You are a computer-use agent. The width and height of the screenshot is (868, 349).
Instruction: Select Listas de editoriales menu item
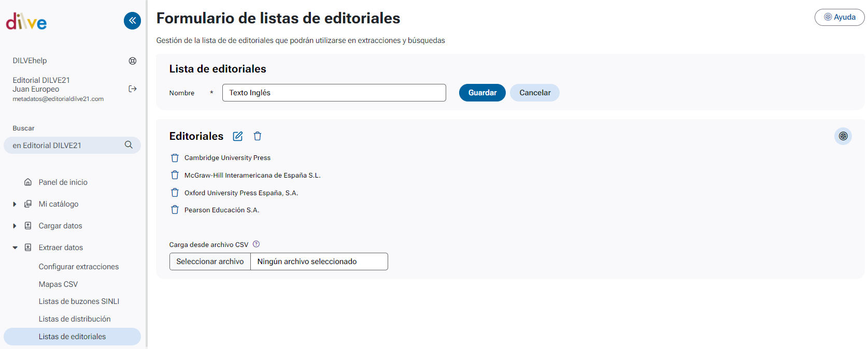(73, 337)
